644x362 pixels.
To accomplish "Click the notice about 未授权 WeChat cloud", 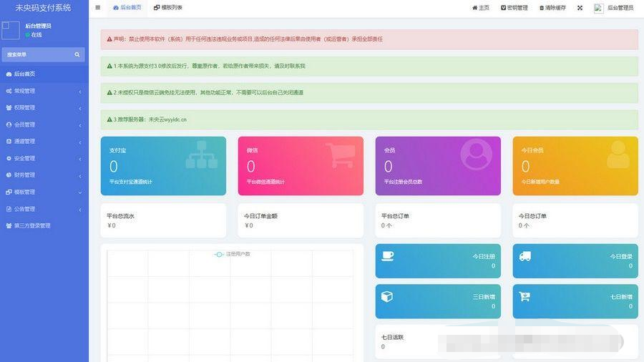I will (369, 93).
